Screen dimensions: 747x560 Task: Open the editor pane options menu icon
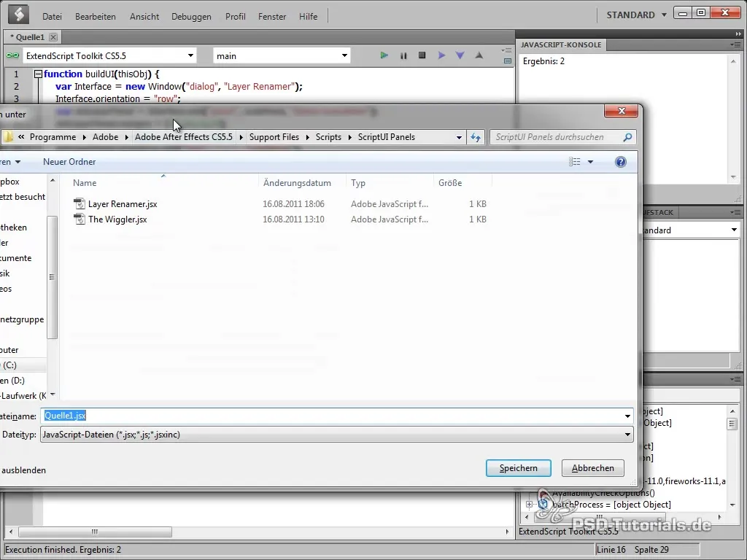[x=507, y=51]
